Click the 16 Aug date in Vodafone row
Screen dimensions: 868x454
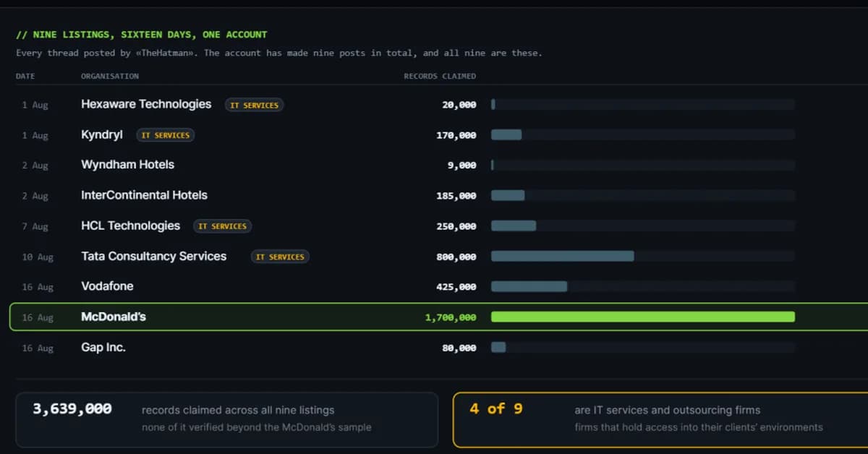(38, 287)
